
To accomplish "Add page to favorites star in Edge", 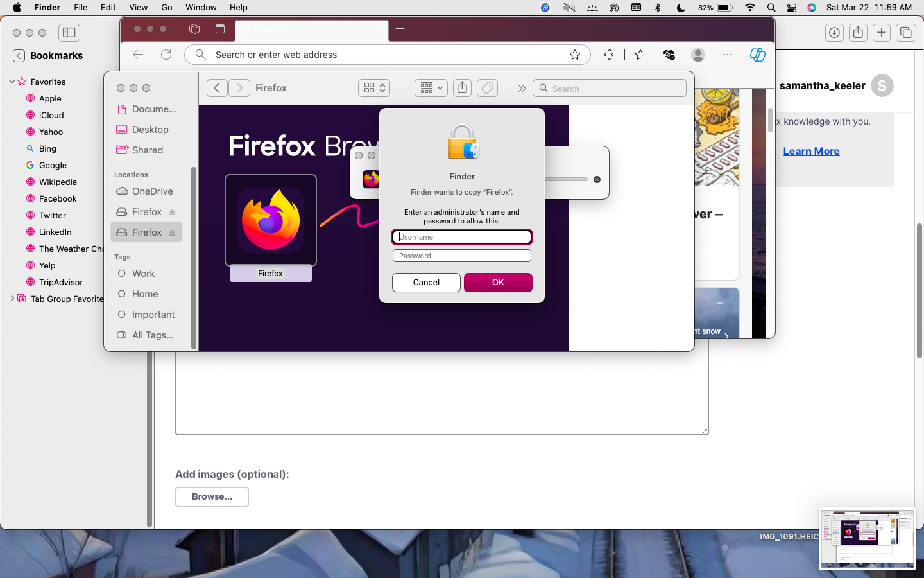I will point(575,55).
